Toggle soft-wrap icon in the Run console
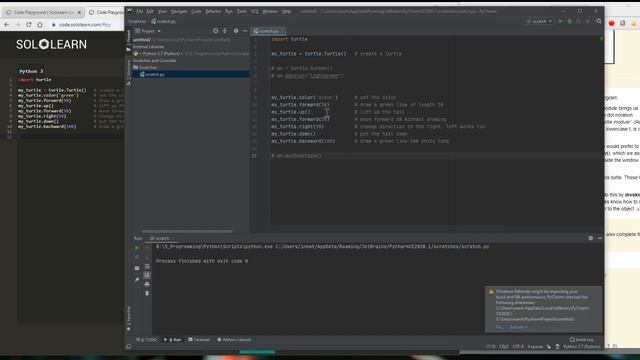Viewport: 640px width, 360px height. 147,267
